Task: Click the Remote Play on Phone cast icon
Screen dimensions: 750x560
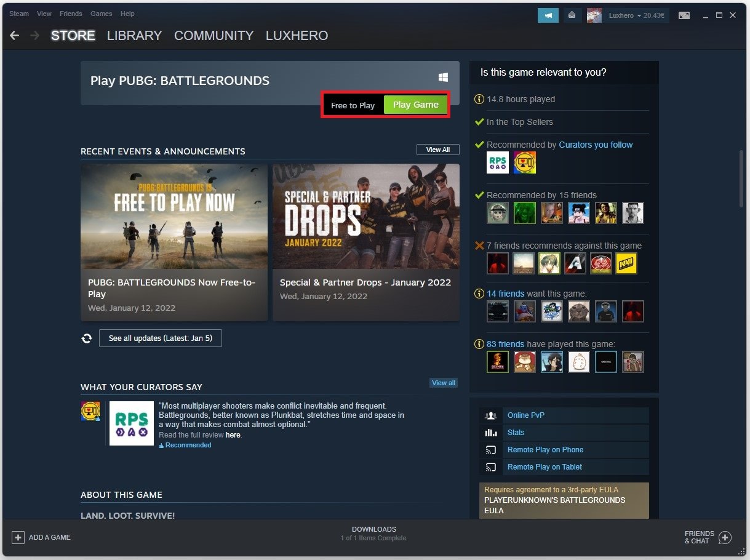Action: tap(491, 450)
